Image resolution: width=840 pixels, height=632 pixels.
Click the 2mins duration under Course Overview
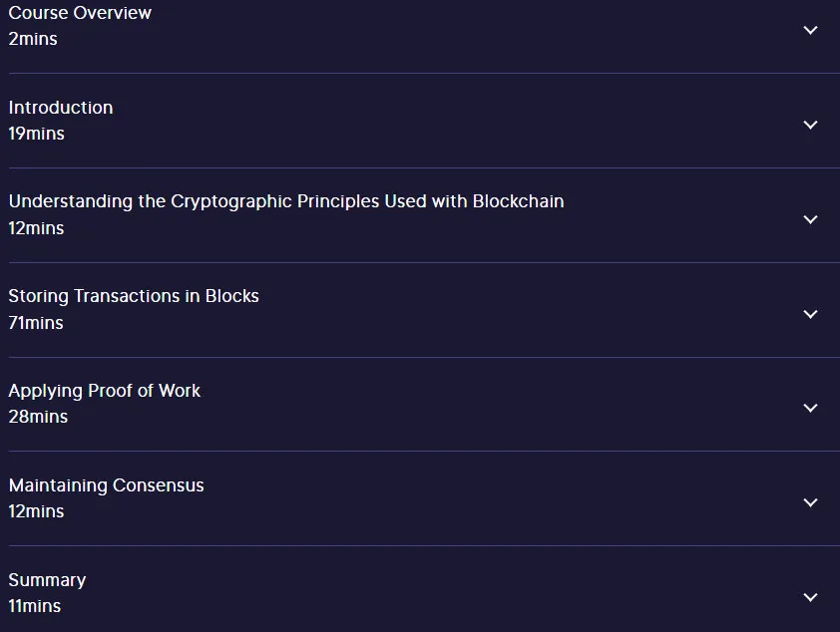pyautogui.click(x=33, y=39)
